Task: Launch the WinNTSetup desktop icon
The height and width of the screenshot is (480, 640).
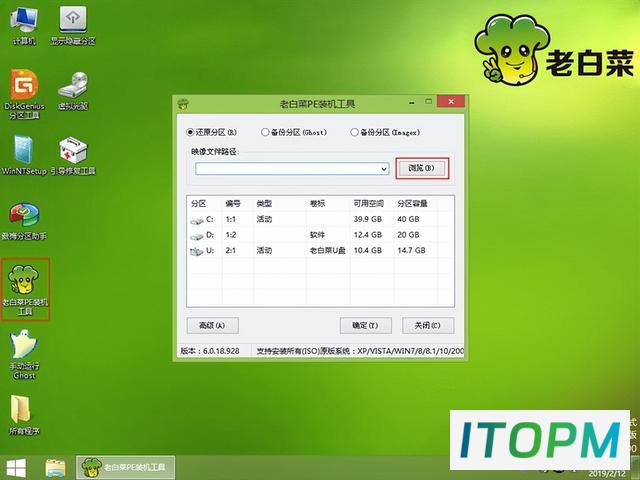Action: coord(24,155)
